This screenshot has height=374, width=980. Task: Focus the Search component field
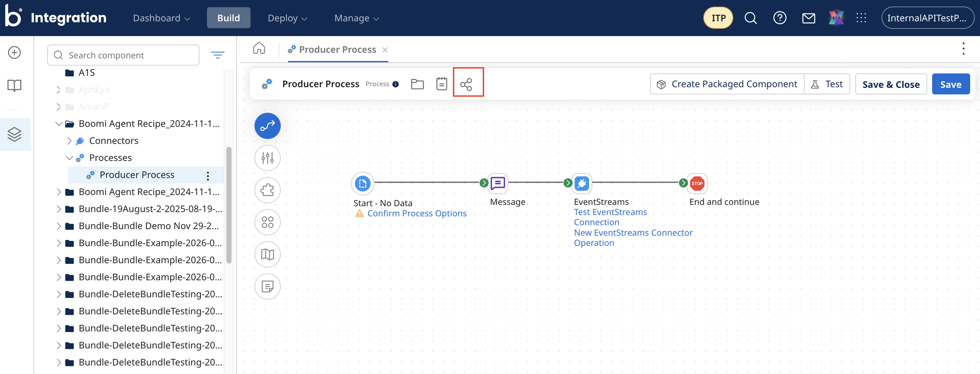(123, 55)
